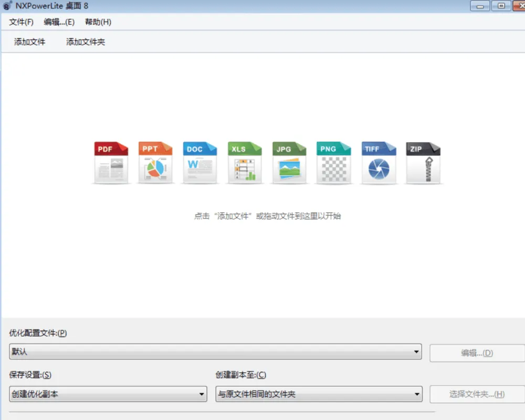Select the PNG image icon
The width and height of the screenshot is (525, 420).
(333, 163)
